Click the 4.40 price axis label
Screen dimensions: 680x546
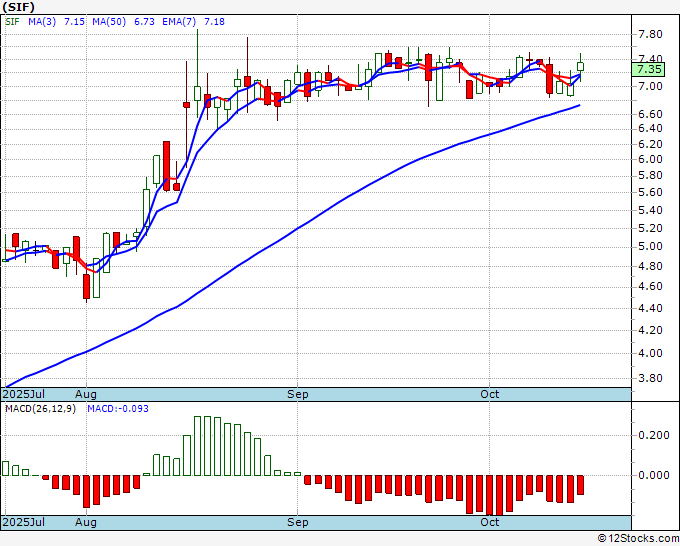650,308
